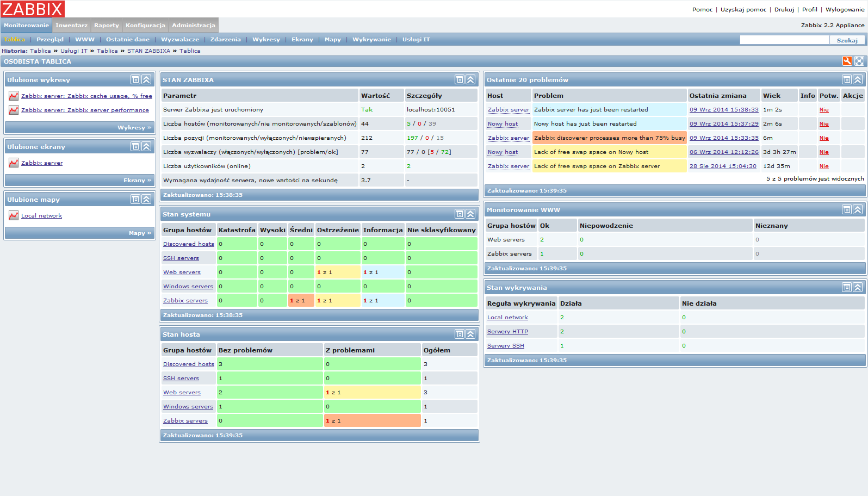Image resolution: width=868 pixels, height=496 pixels.
Task: Click the dashboard configure wrench icon
Action: pos(847,61)
